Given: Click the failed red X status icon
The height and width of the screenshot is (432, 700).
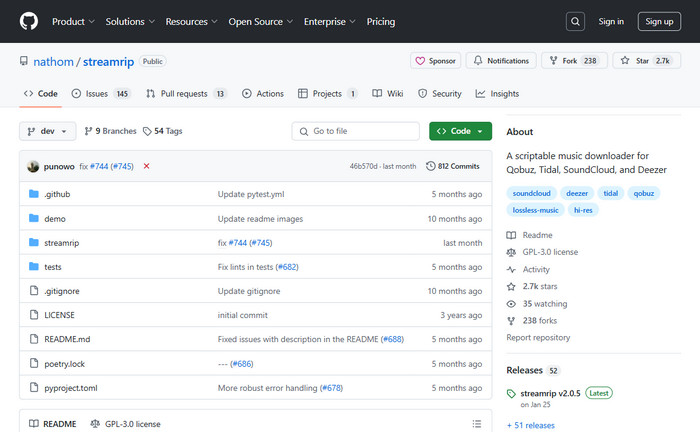Looking at the screenshot, I should coord(146,166).
